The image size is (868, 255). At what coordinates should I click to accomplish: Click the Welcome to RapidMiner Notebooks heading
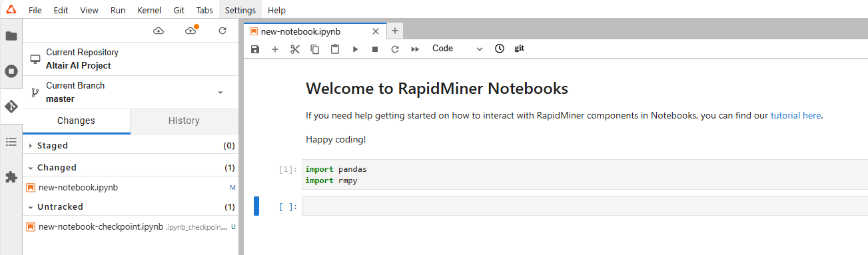click(437, 89)
